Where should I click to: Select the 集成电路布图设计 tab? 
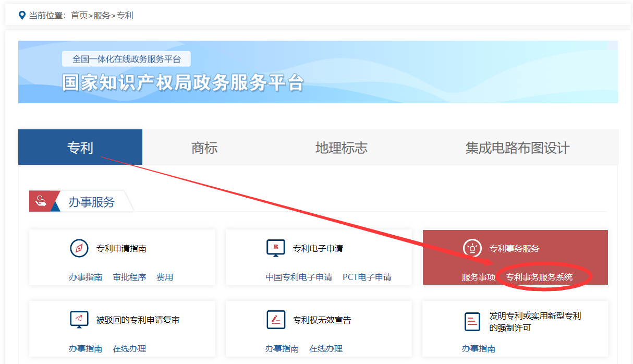[x=517, y=148]
